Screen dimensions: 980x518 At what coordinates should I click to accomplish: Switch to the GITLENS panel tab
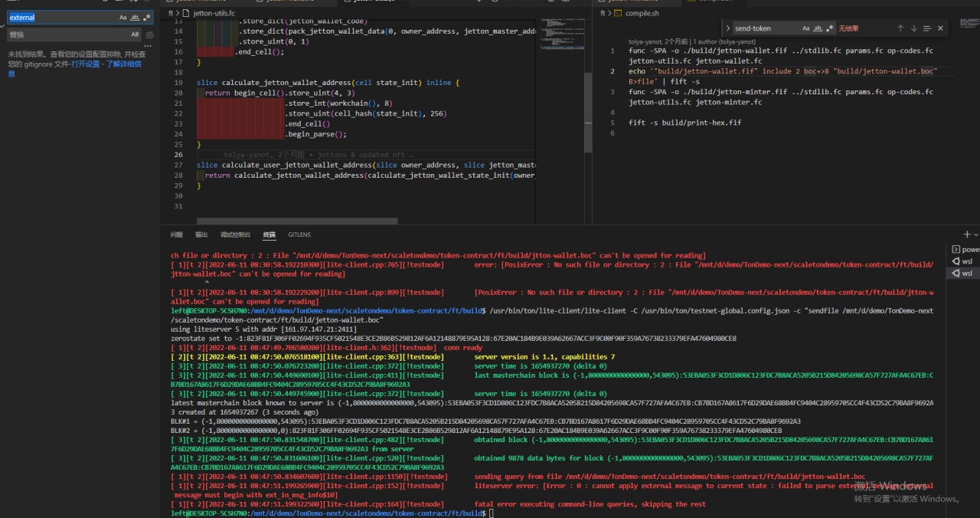tap(299, 234)
